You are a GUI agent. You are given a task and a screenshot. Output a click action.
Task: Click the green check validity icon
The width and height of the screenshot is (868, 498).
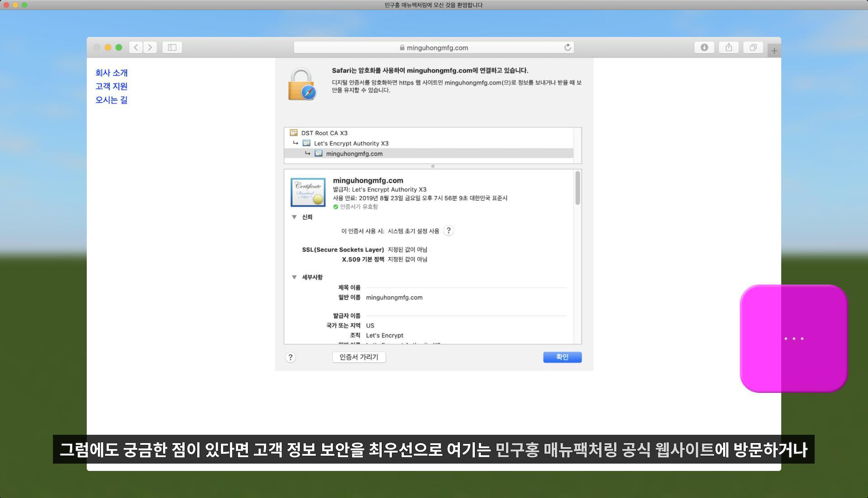pos(335,207)
